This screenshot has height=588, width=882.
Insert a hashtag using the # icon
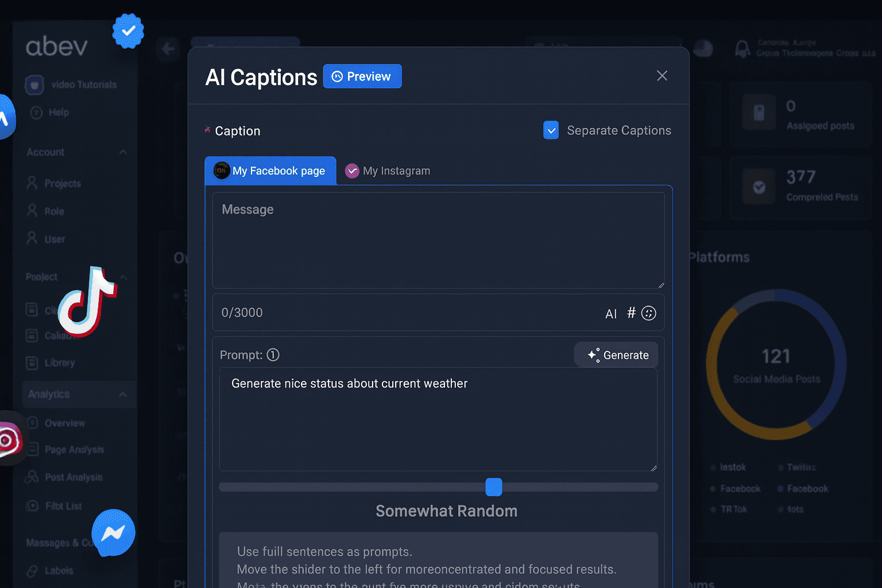[x=631, y=313]
